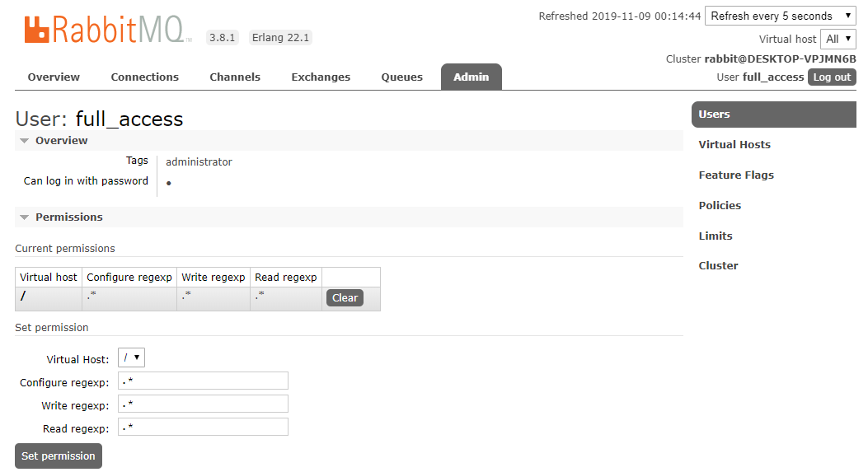868x472 pixels.
Task: Click the 'Can log in with password' label
Action: coord(86,181)
